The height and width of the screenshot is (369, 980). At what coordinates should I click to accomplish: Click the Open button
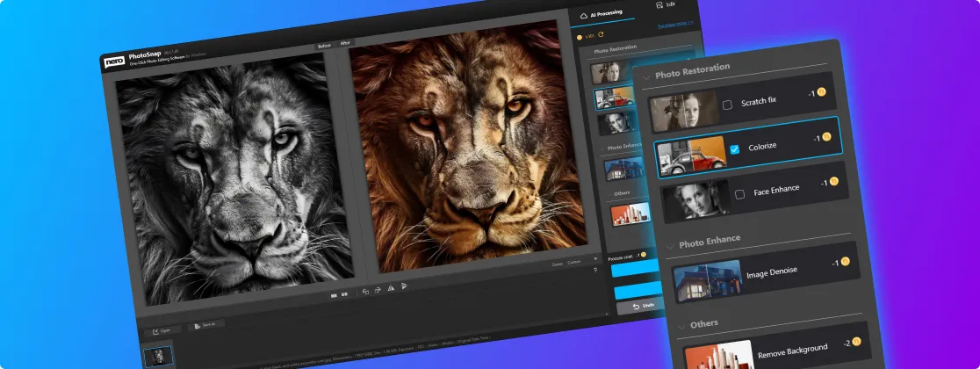pos(162,330)
